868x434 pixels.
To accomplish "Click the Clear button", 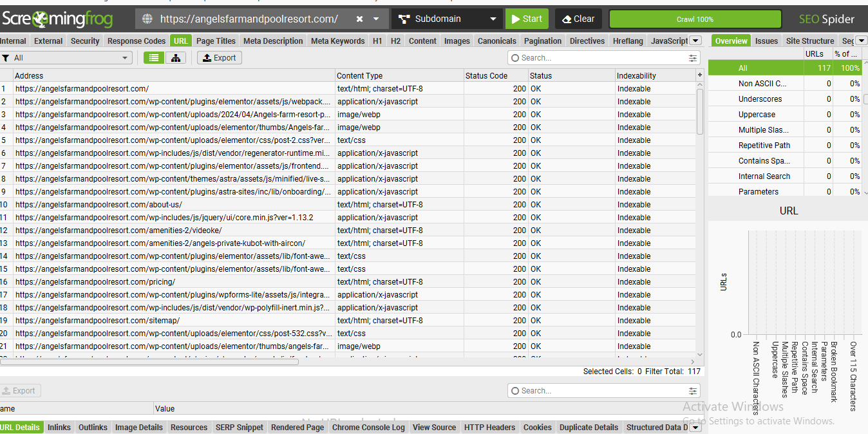I will coord(578,19).
